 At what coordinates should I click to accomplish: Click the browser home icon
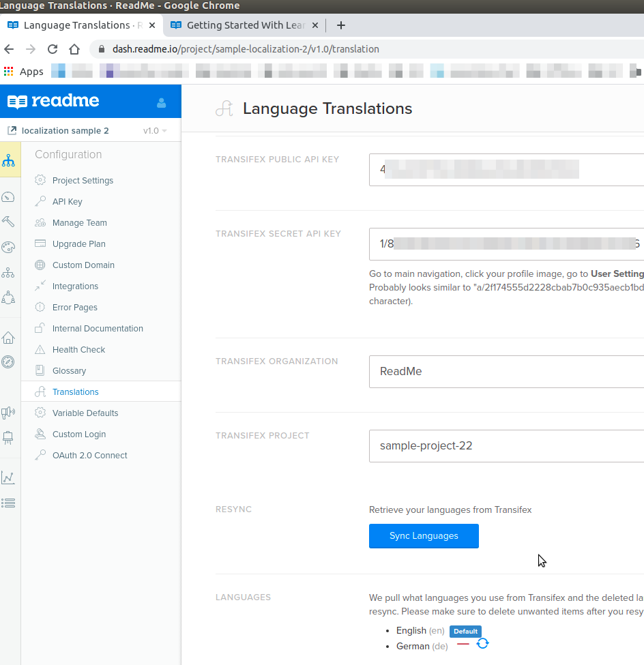pyautogui.click(x=74, y=49)
